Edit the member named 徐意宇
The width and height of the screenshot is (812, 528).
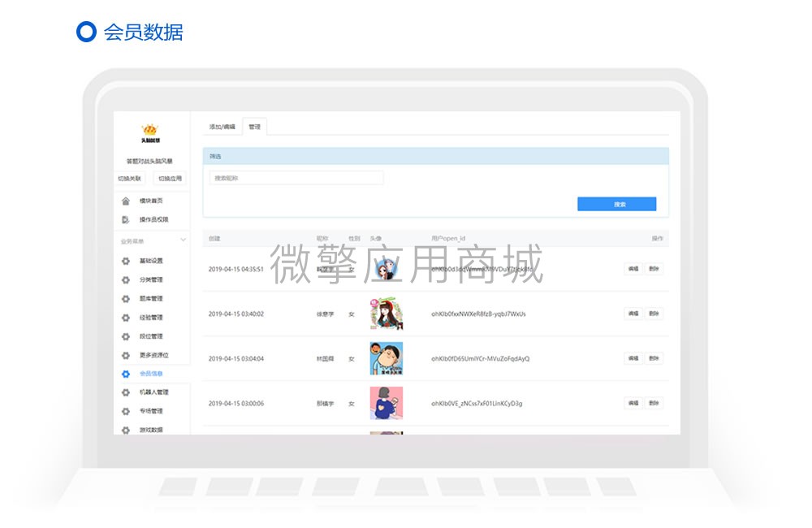634,314
